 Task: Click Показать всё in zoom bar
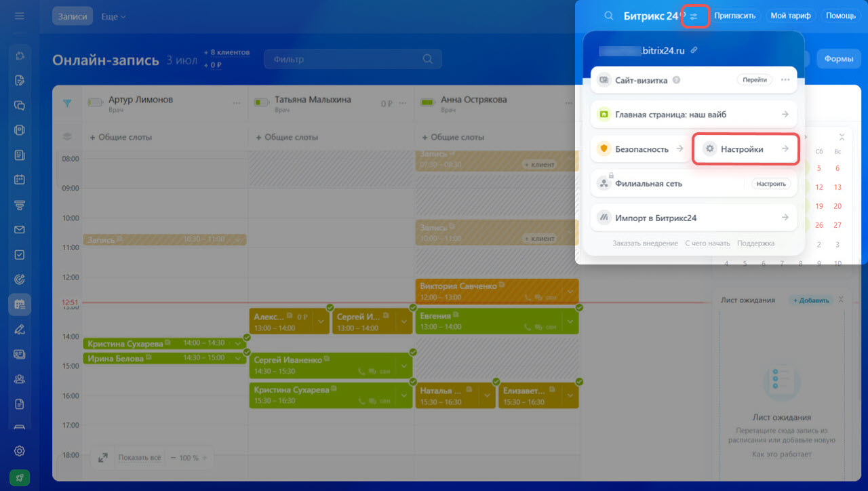point(140,458)
